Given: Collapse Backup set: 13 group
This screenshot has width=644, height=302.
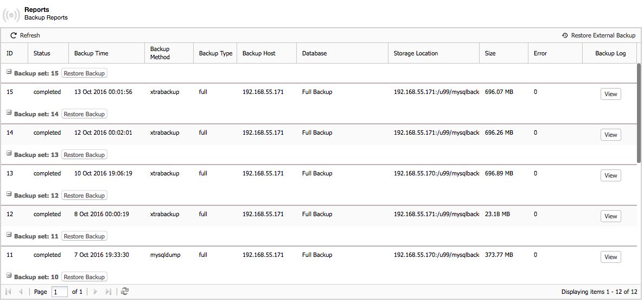Looking at the screenshot, I should [9, 153].
